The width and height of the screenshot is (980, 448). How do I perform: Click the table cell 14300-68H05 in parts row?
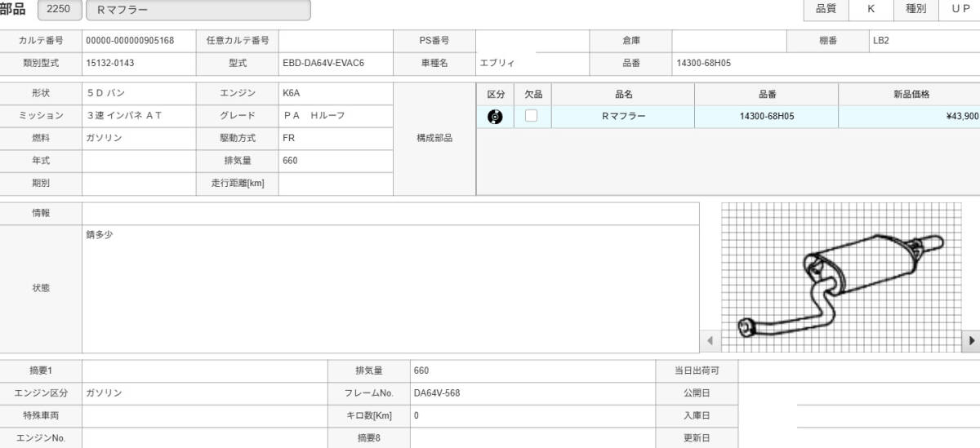(766, 117)
